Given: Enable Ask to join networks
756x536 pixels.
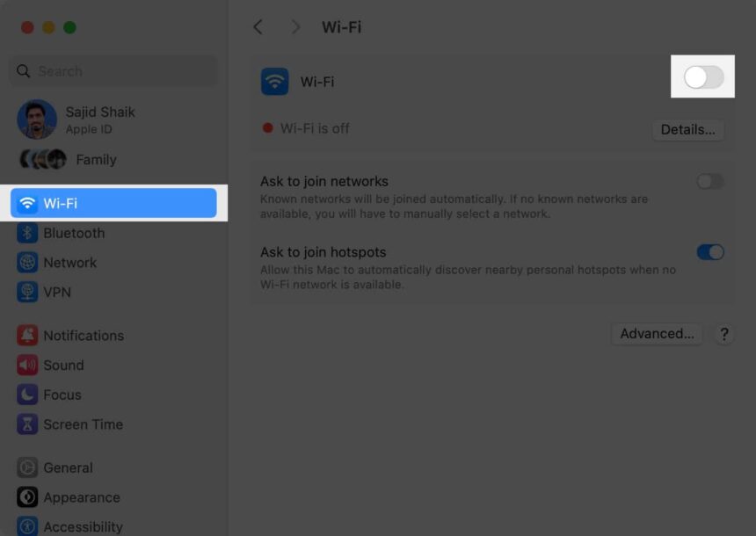Looking at the screenshot, I should pyautogui.click(x=710, y=181).
